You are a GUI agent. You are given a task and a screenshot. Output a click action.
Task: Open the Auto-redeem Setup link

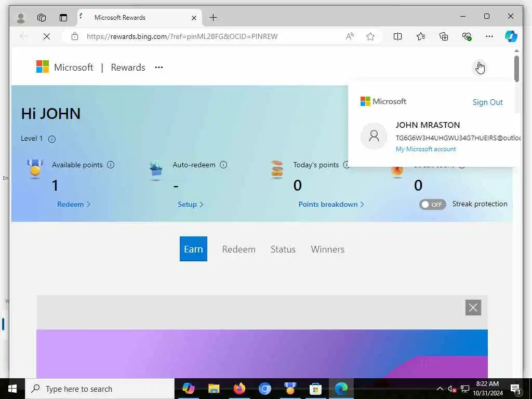[190, 204]
